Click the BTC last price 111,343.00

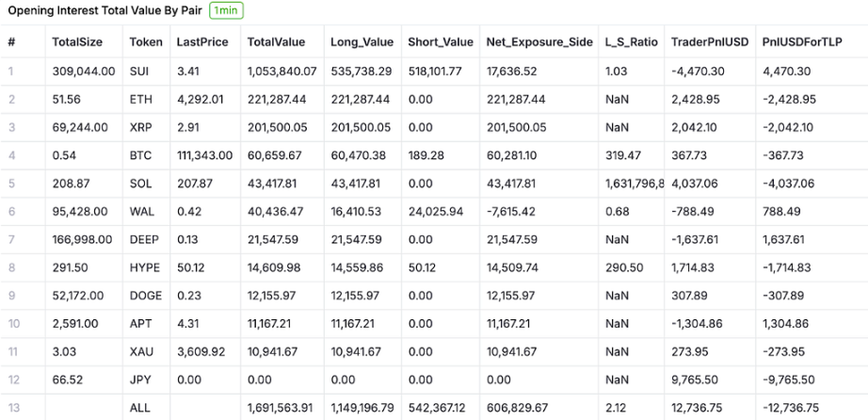pyautogui.click(x=204, y=154)
